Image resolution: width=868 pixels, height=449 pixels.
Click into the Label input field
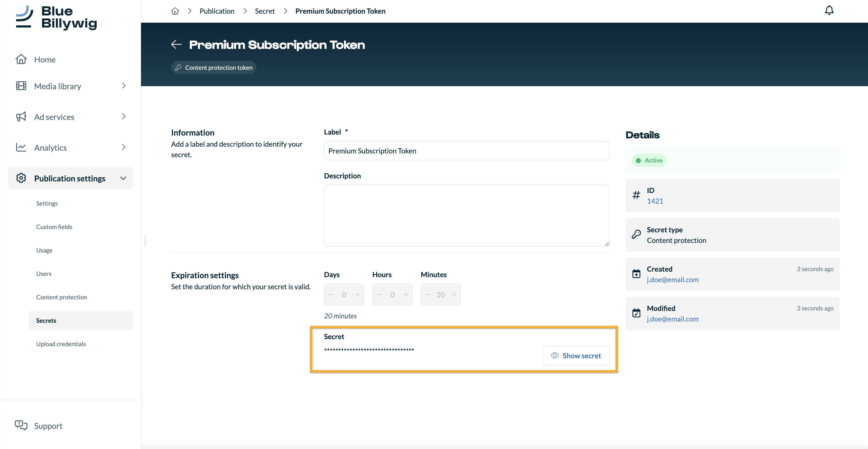point(466,151)
